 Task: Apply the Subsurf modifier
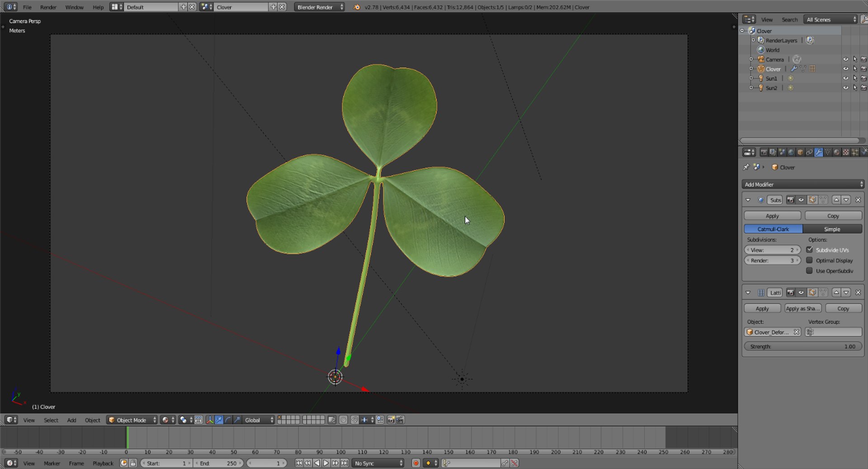(772, 216)
